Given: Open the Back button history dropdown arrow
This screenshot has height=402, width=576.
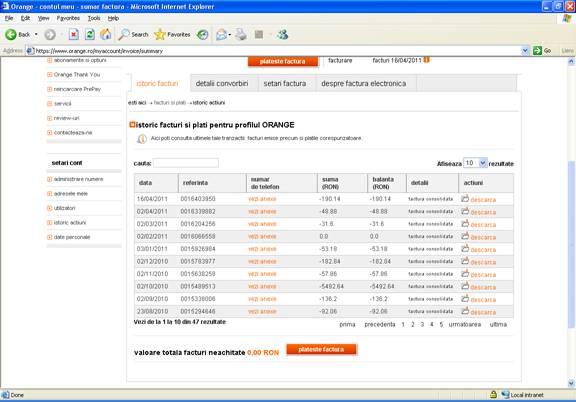Looking at the screenshot, I should point(36,35).
